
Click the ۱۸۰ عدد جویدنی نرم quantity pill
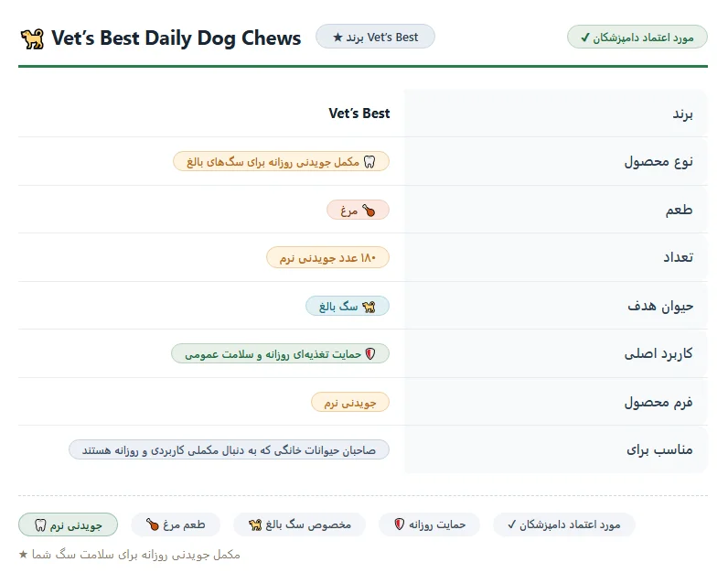(327, 258)
